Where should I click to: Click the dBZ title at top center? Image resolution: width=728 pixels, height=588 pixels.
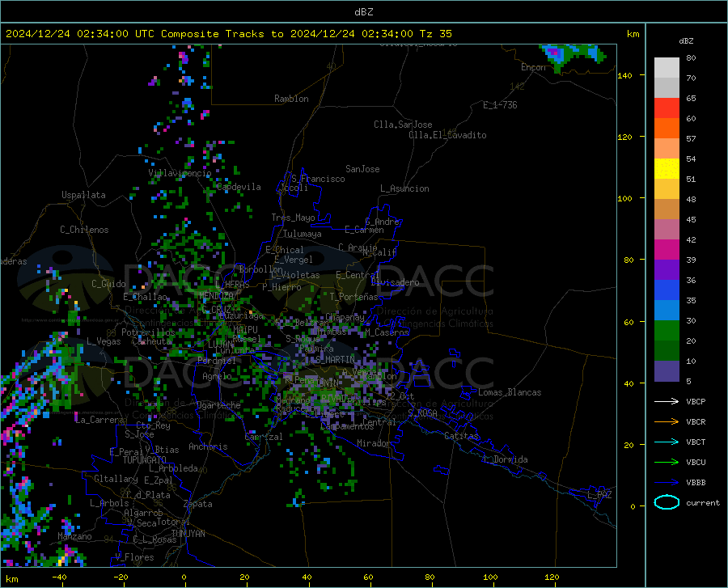tap(363, 12)
